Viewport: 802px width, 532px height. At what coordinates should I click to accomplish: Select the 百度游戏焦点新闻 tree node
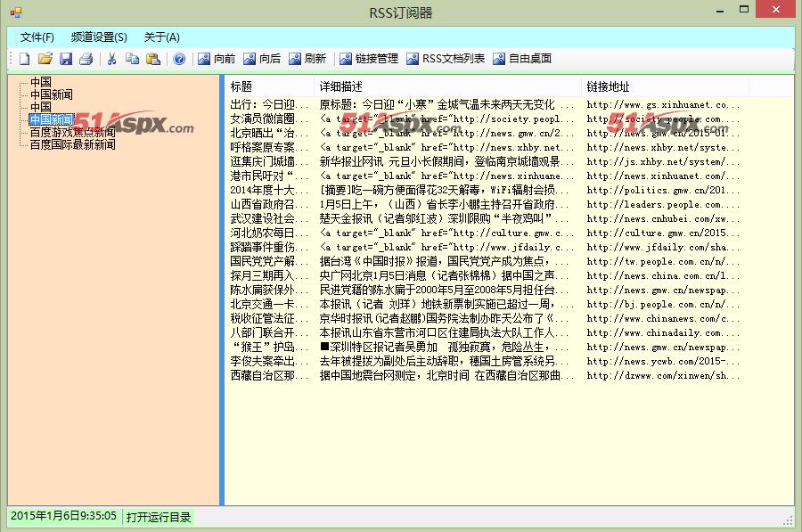(73, 132)
